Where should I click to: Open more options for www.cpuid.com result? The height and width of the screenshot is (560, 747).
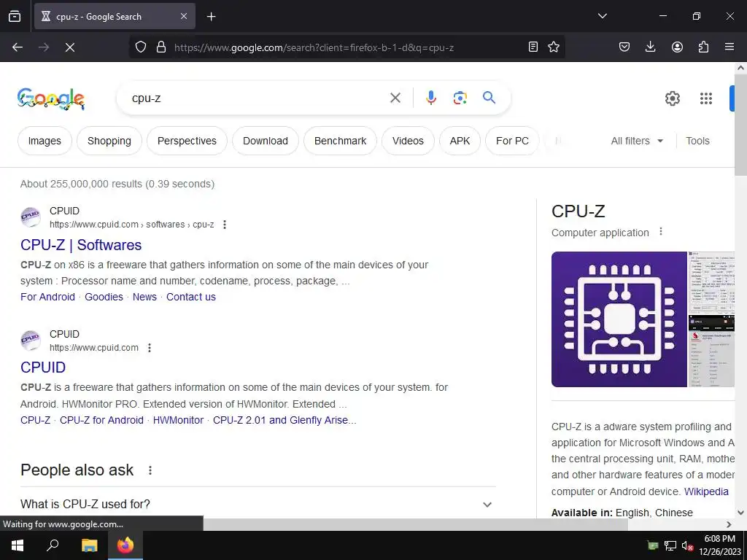tap(150, 348)
